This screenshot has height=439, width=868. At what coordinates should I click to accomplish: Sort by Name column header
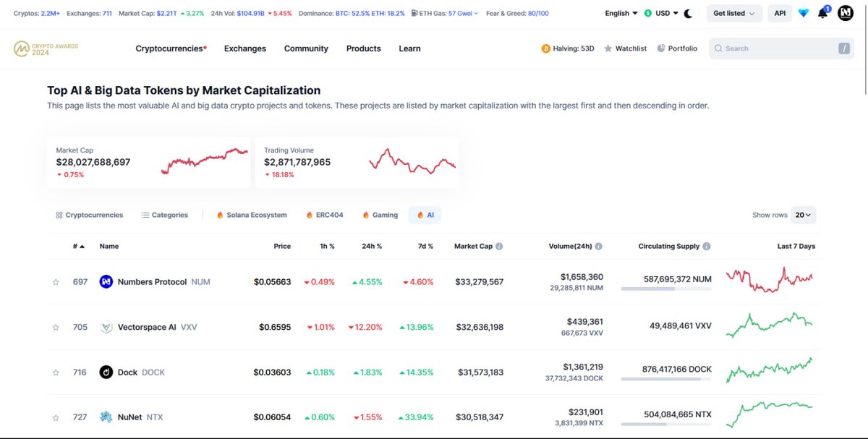click(x=109, y=246)
